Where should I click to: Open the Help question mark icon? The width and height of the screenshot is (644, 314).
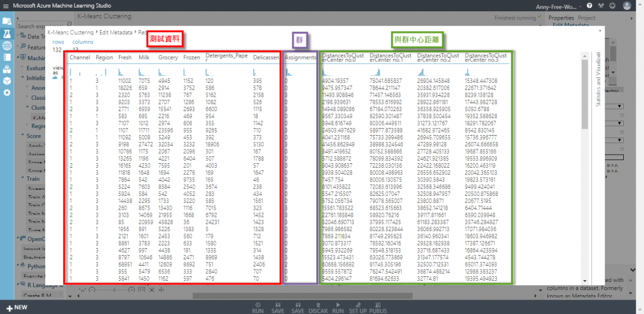click(x=590, y=6)
